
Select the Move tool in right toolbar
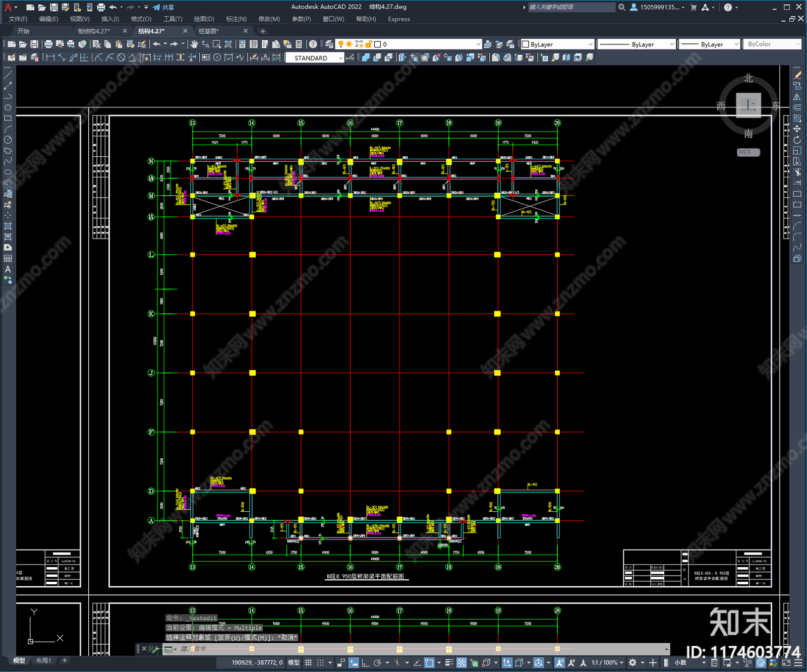[x=797, y=129]
